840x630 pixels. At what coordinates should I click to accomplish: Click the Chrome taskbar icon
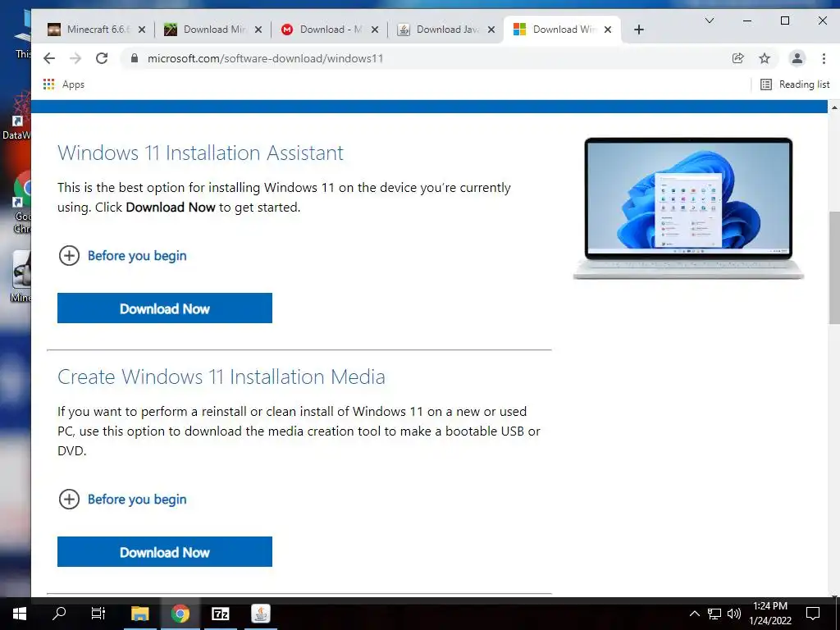[x=180, y=614]
